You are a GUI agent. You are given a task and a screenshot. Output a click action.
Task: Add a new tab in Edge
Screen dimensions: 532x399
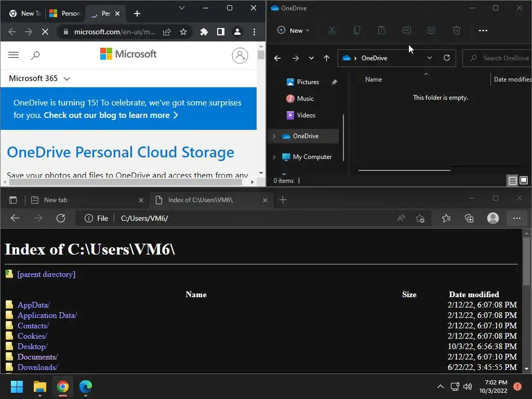coord(283,200)
